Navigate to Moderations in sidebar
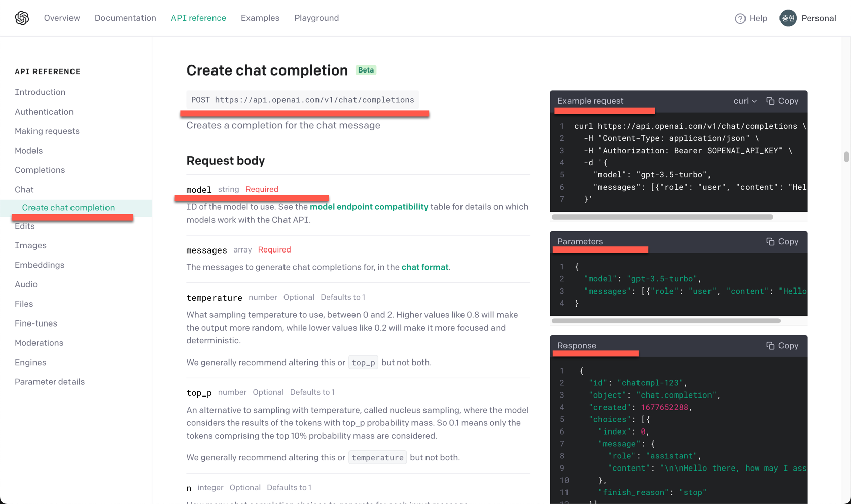Viewport: 851px width, 504px height. (x=39, y=343)
